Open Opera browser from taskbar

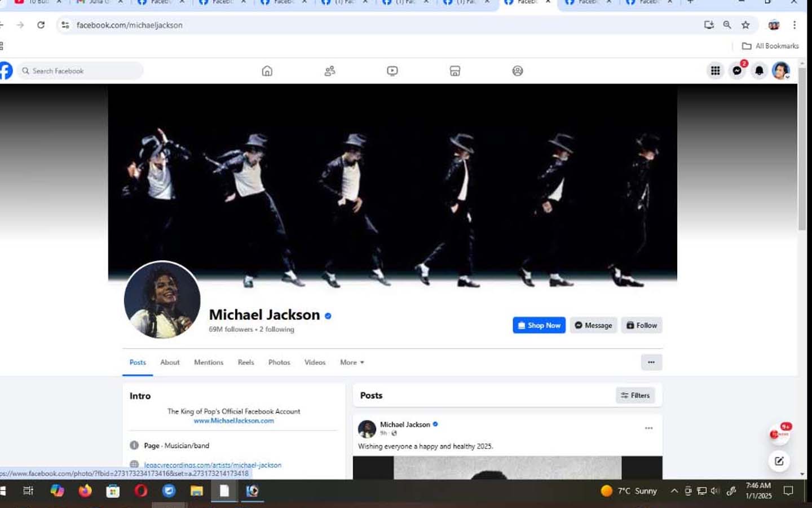click(x=141, y=491)
